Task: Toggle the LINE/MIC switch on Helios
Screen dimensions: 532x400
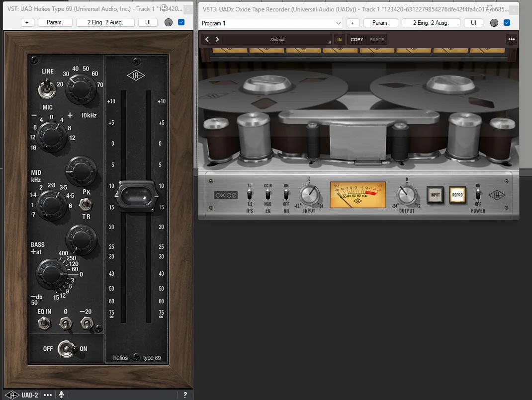Action: pos(47,88)
